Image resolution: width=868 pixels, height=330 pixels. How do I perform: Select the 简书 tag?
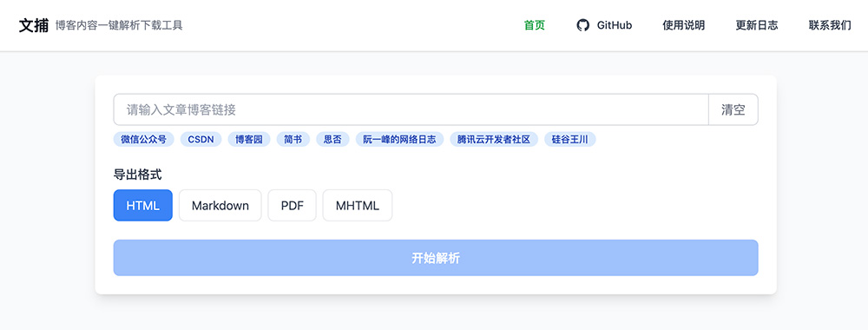point(293,140)
